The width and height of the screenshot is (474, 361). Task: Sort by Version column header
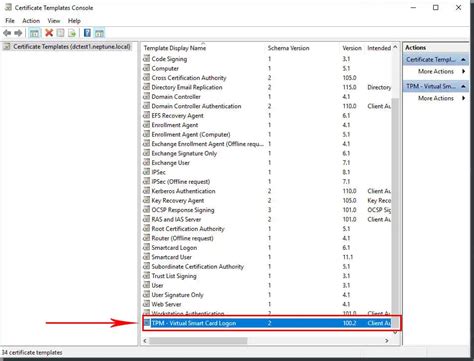352,48
